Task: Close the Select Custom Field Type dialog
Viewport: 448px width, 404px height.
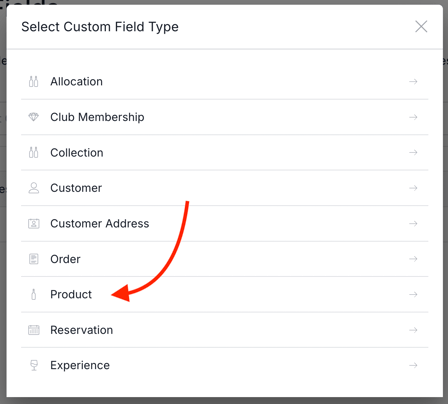Action: coord(421,27)
